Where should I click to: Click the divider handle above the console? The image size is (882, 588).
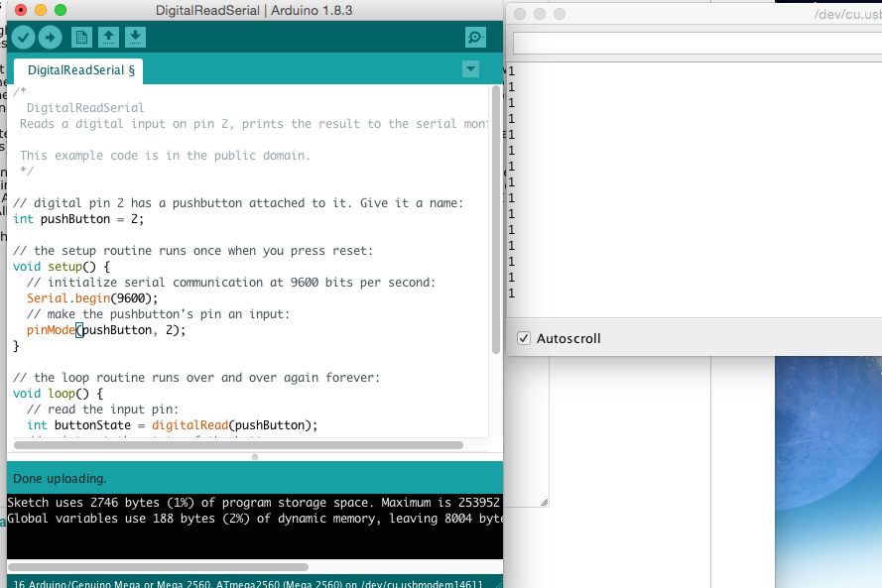click(x=255, y=457)
